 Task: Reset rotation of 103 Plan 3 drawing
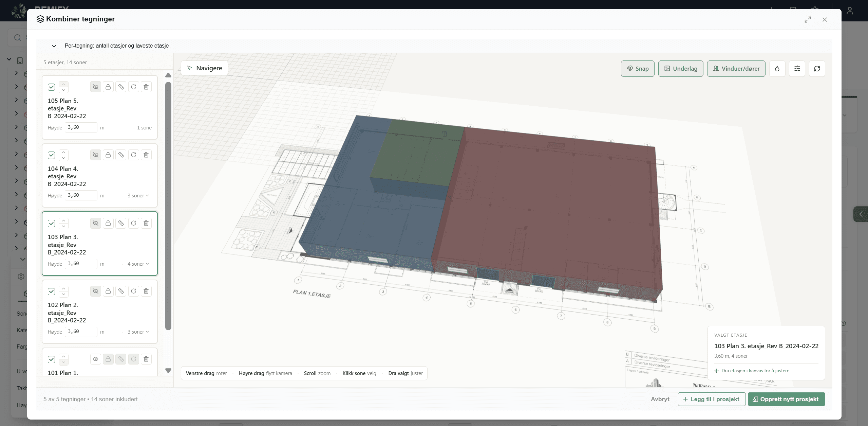[134, 223]
